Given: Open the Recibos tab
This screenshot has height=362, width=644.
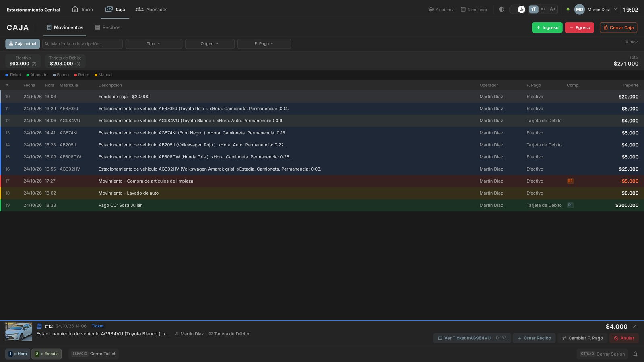Looking at the screenshot, I should 107,27.
